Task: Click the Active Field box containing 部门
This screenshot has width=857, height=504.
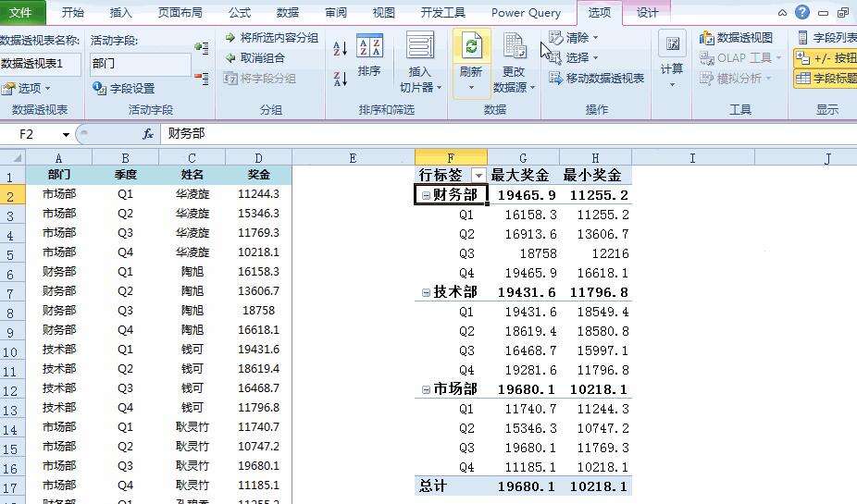Action: (x=141, y=64)
